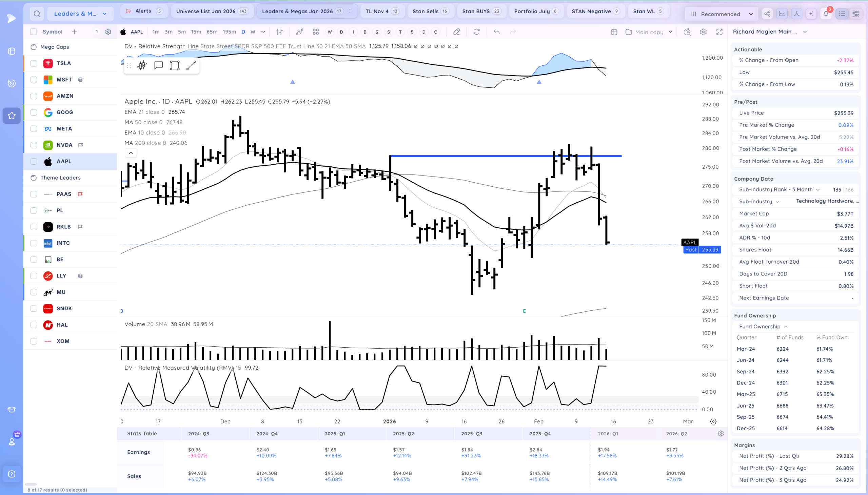The image size is (868, 495).
Task: Open the Leaders & M... watchlist dropdown
Action: point(80,14)
